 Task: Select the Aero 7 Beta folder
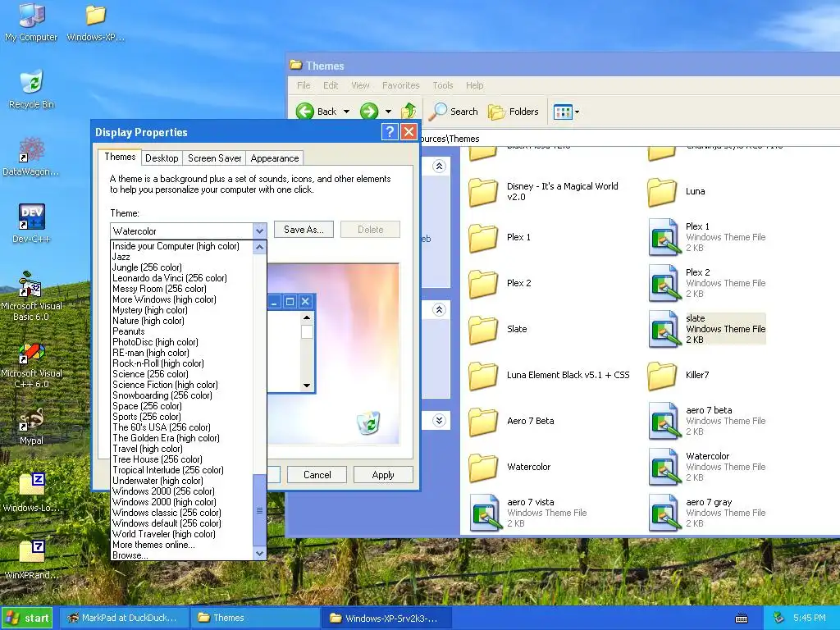(512, 421)
